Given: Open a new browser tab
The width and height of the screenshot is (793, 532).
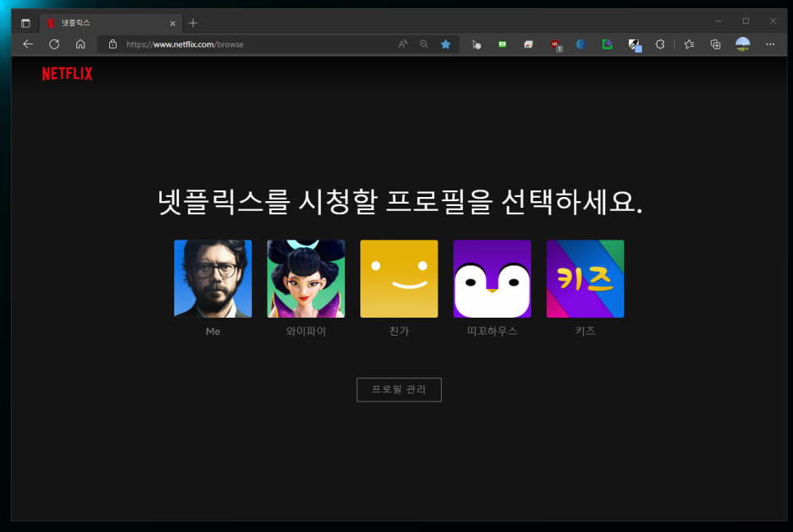Looking at the screenshot, I should [x=193, y=23].
